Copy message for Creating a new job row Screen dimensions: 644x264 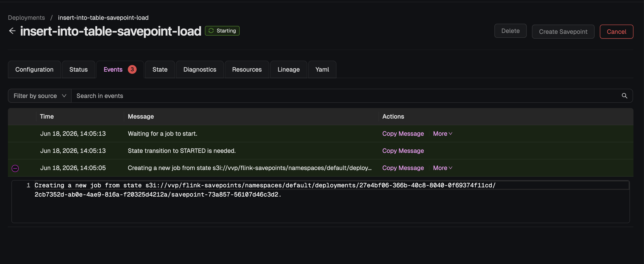pyautogui.click(x=403, y=168)
